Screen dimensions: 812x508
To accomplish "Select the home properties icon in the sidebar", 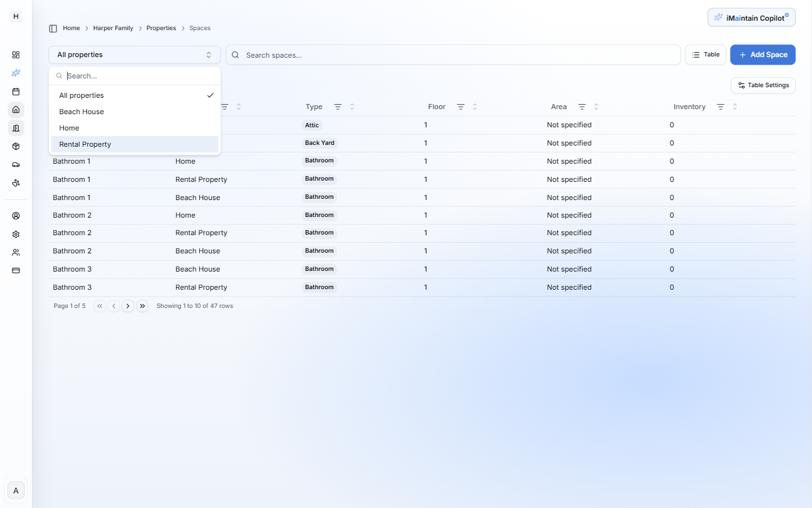I will (x=16, y=109).
